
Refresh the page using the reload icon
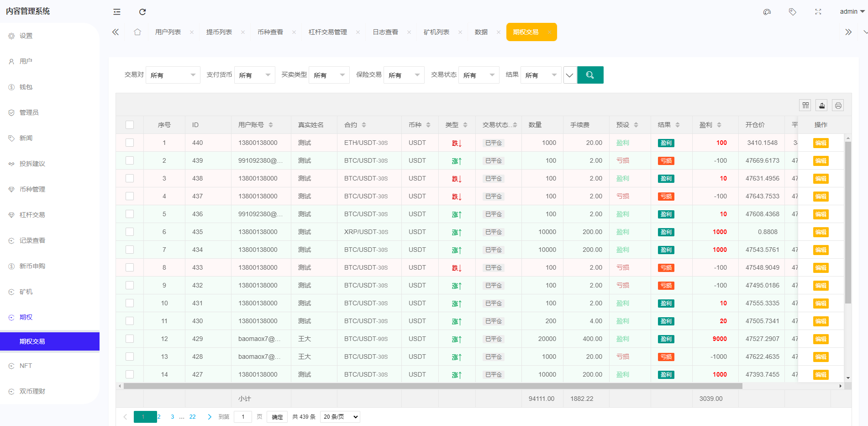pyautogui.click(x=142, y=11)
